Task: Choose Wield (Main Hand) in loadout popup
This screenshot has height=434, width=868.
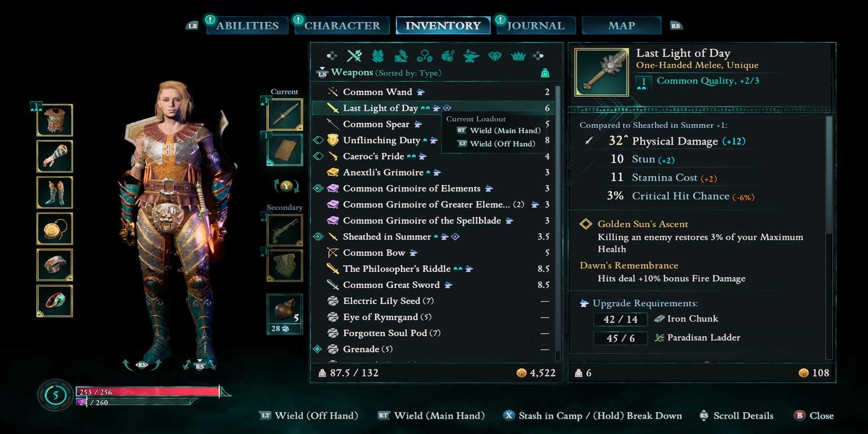Action: [x=499, y=130]
